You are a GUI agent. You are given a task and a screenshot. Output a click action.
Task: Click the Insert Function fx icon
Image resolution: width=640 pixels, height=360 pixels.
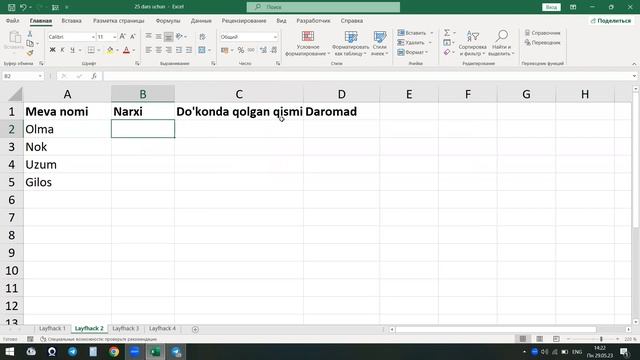94,76
